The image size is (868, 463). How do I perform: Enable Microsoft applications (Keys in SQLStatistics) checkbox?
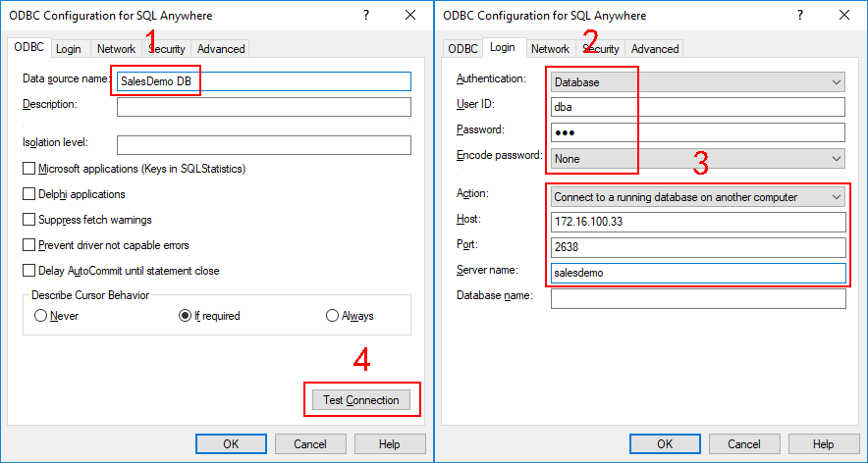click(28, 169)
